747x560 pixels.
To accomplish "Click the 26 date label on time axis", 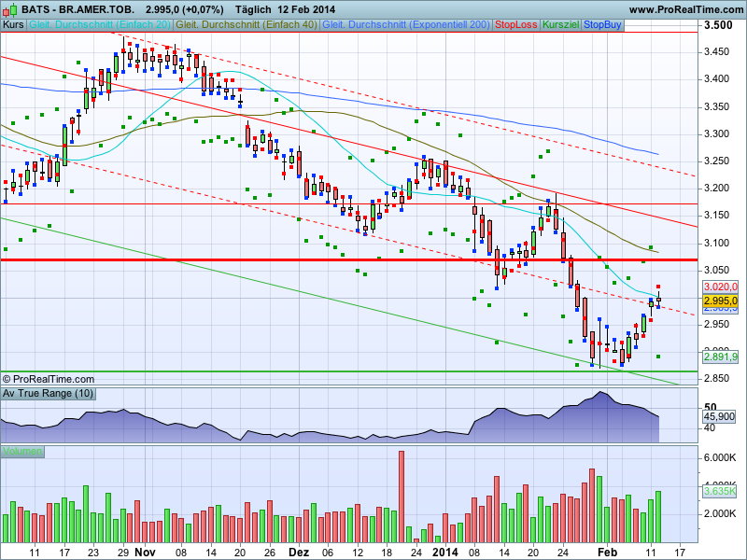I will [270, 553].
